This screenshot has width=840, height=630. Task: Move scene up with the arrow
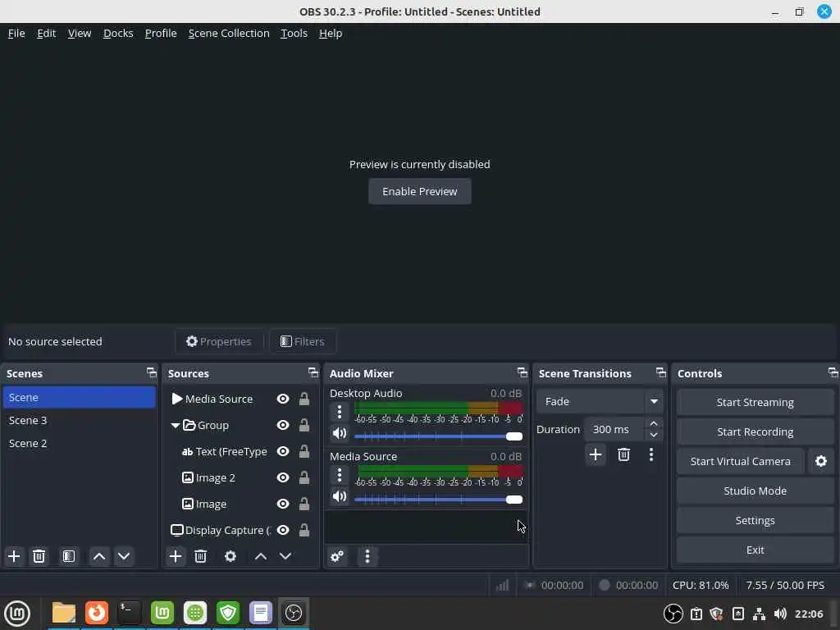[x=99, y=556]
